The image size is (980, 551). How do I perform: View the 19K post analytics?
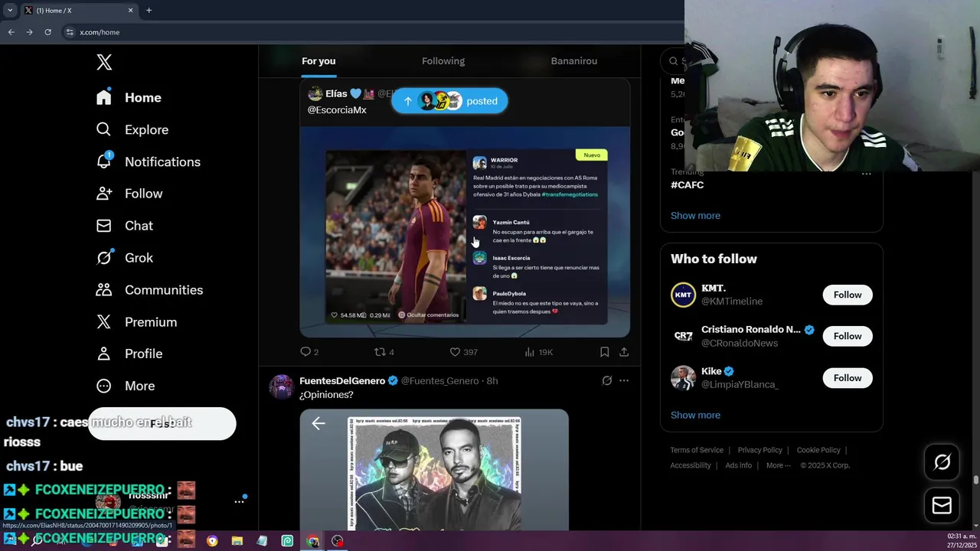[x=538, y=352]
